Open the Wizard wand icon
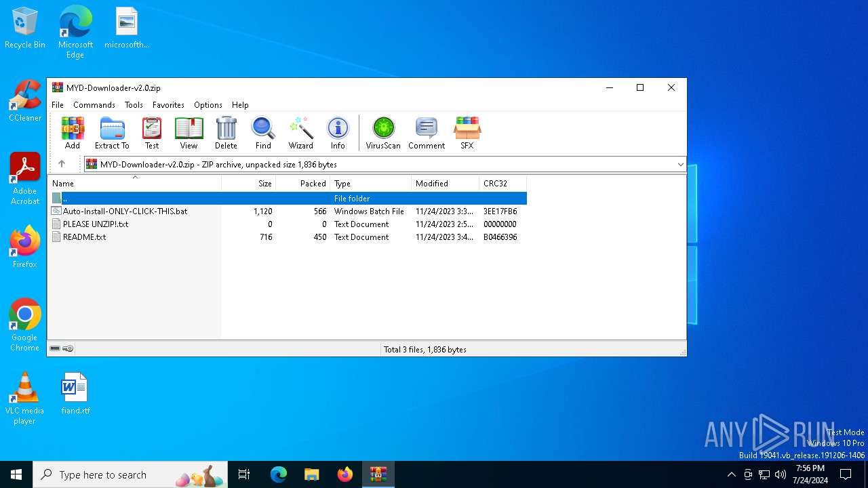 (300, 132)
